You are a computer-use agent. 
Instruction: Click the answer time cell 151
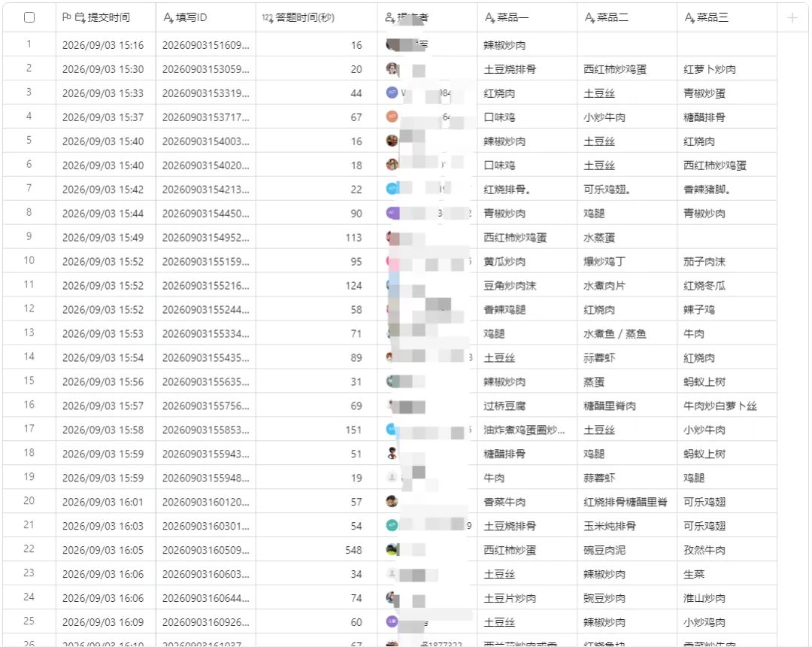pyautogui.click(x=317, y=430)
